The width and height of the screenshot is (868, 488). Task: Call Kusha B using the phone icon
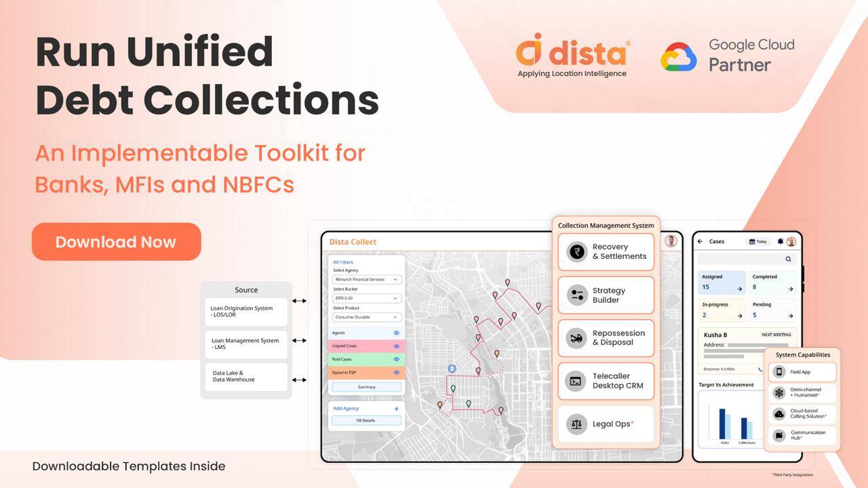(x=760, y=369)
